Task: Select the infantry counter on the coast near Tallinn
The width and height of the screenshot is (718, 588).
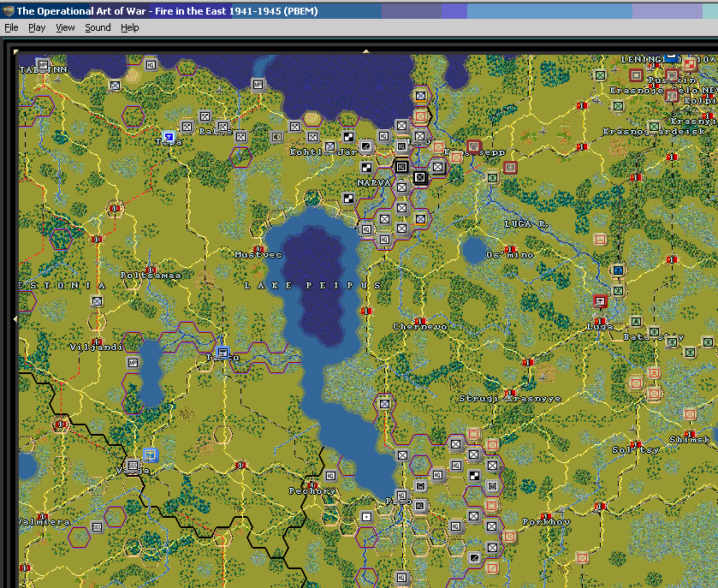Action: pyautogui.click(x=115, y=86)
